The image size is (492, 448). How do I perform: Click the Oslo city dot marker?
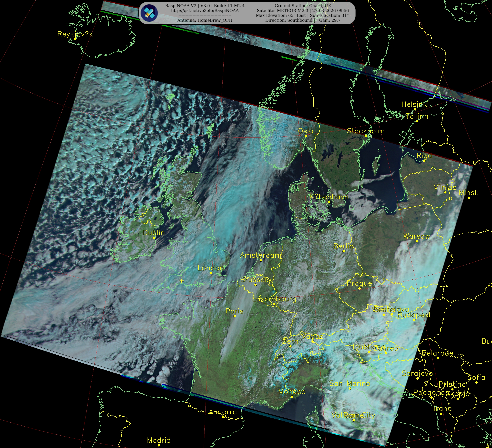[306, 136]
